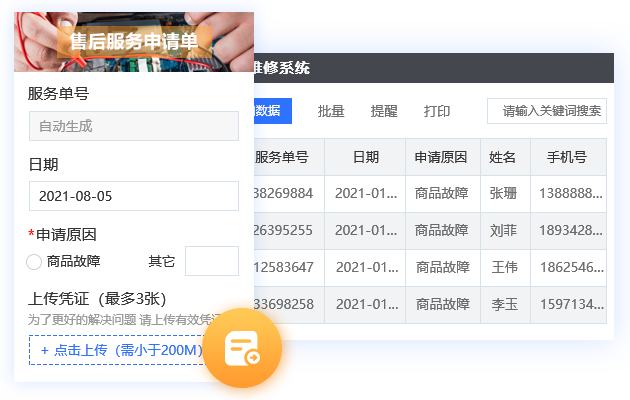
Task: Click the 姓名 column header
Action: pos(502,157)
